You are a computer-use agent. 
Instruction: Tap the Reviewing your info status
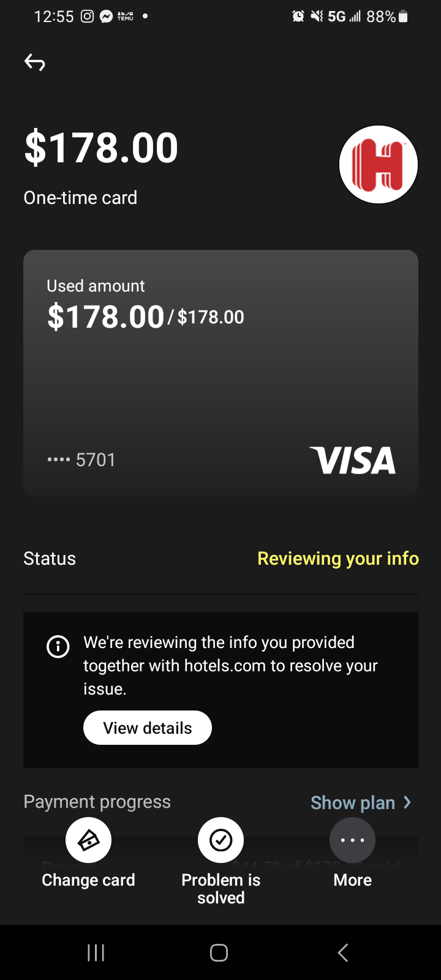click(337, 559)
